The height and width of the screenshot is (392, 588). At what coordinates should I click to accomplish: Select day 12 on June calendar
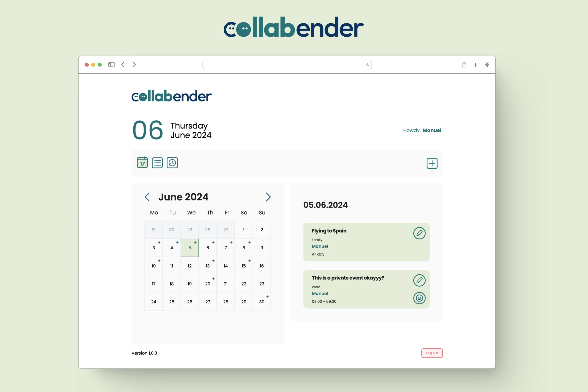tap(189, 265)
